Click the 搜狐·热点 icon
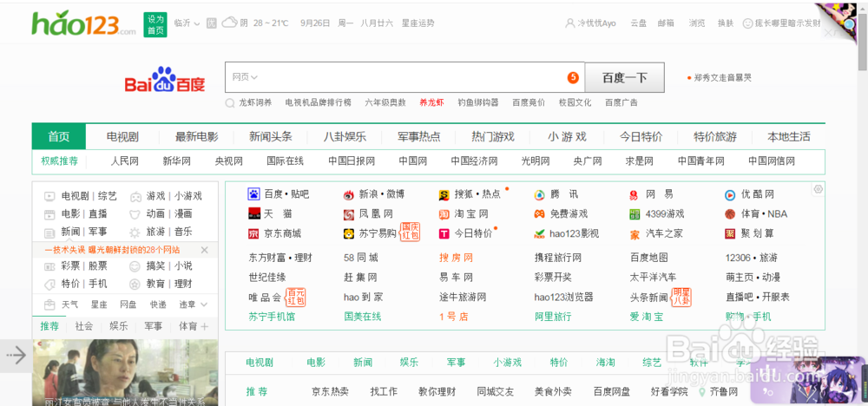The height and width of the screenshot is (406, 868). click(x=444, y=194)
